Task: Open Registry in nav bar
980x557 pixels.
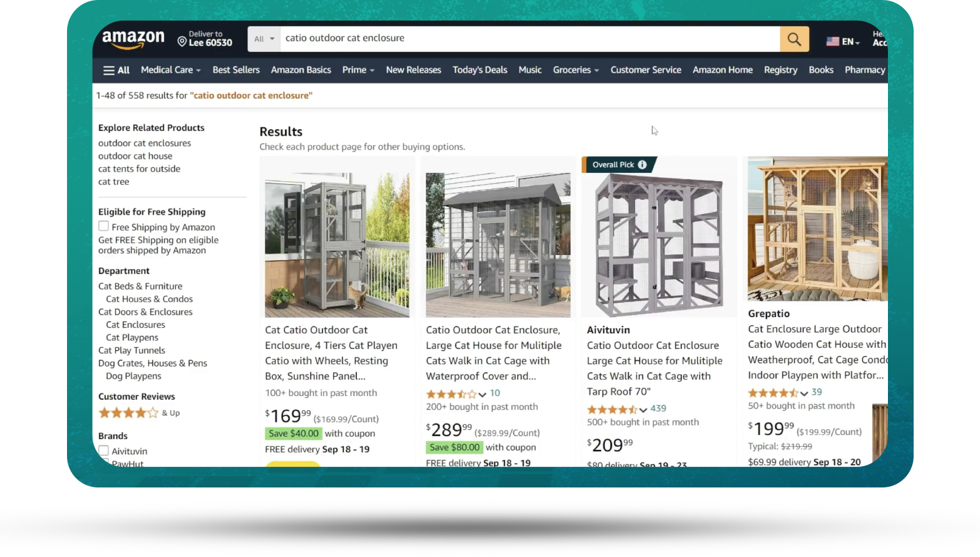Action: [780, 70]
